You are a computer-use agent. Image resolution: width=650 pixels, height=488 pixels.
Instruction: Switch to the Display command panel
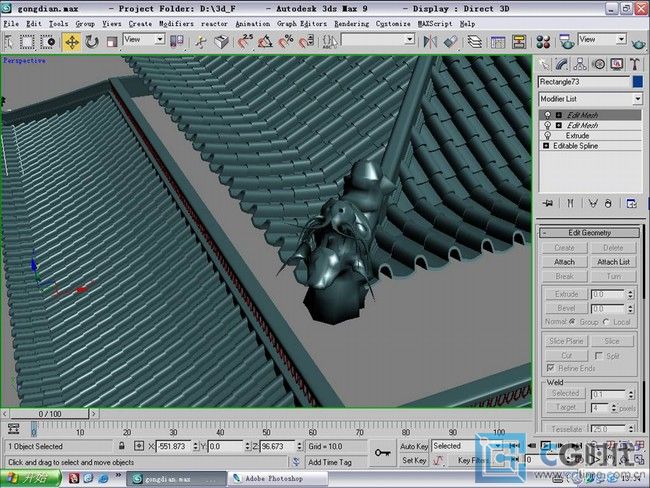[x=616, y=64]
